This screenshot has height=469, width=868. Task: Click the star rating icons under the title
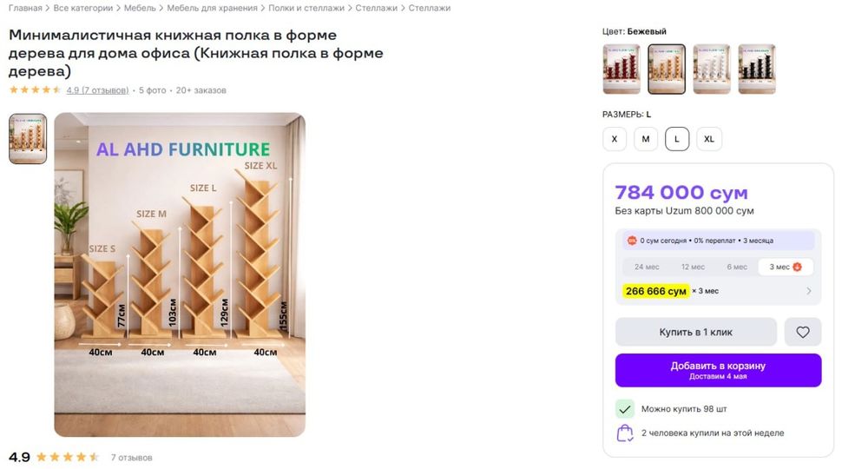(35, 90)
